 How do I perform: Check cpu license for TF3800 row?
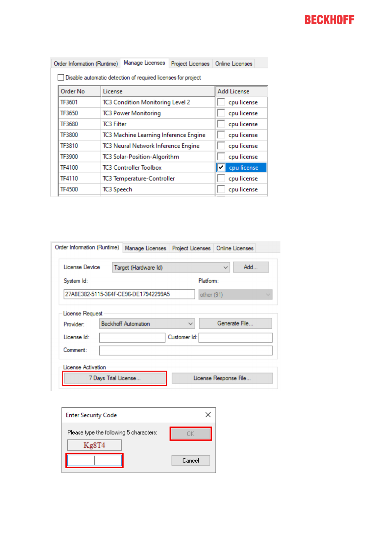(x=221, y=134)
